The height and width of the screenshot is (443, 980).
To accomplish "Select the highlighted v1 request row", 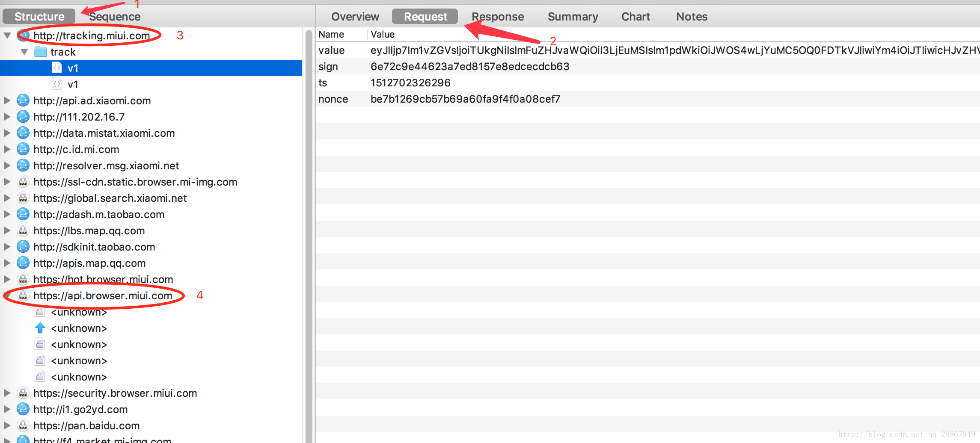I will [x=151, y=68].
